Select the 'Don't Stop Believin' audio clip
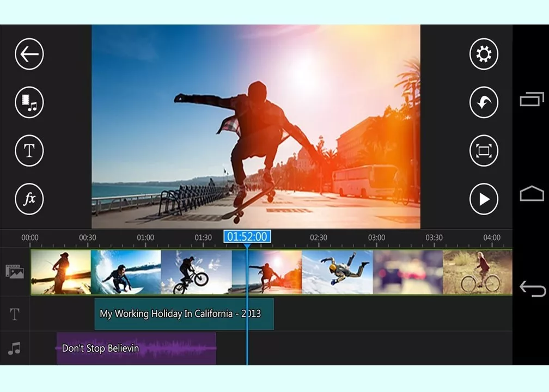The height and width of the screenshot is (392, 549). [x=136, y=348]
